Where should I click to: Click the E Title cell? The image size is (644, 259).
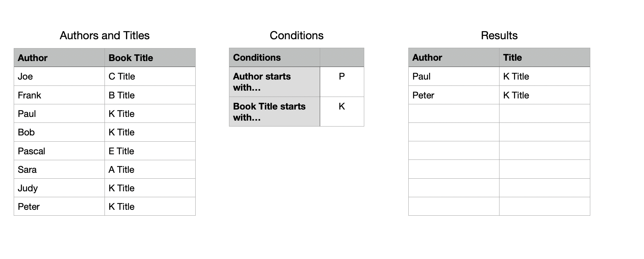pyautogui.click(x=150, y=151)
